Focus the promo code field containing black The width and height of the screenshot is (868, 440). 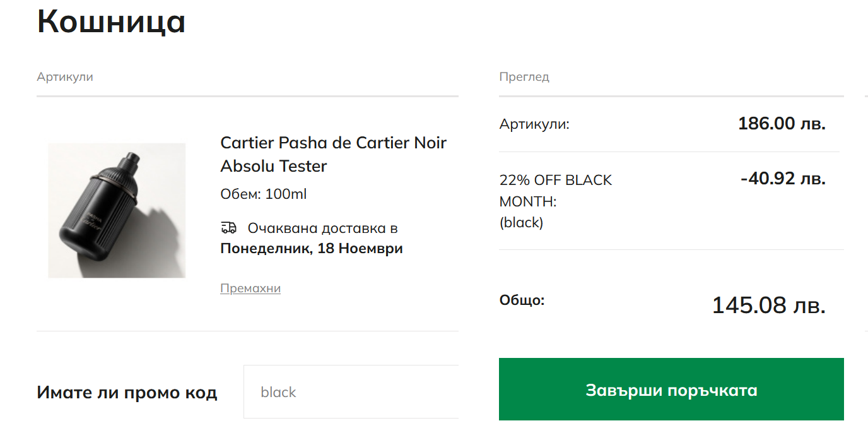coord(351,392)
